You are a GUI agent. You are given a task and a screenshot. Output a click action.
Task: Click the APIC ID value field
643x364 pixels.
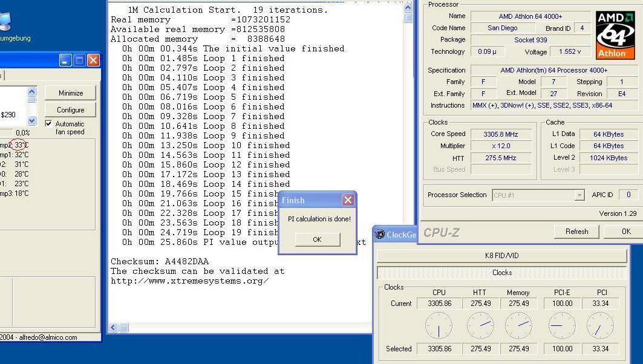point(628,195)
